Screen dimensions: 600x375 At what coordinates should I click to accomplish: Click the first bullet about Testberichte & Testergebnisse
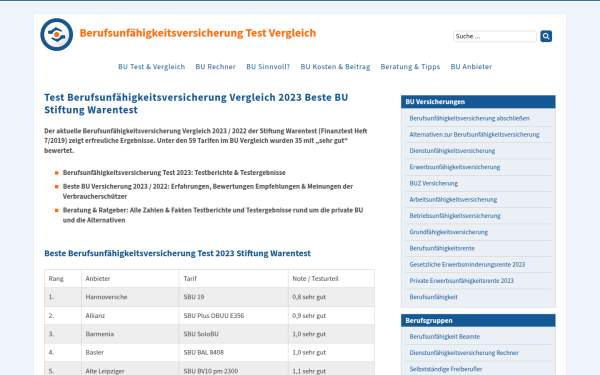(x=174, y=173)
